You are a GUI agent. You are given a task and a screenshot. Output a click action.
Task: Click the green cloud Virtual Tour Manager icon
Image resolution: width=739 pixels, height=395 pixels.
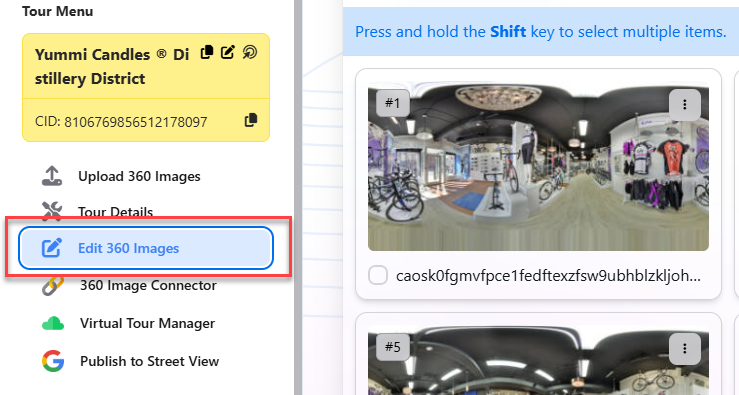[53, 323]
